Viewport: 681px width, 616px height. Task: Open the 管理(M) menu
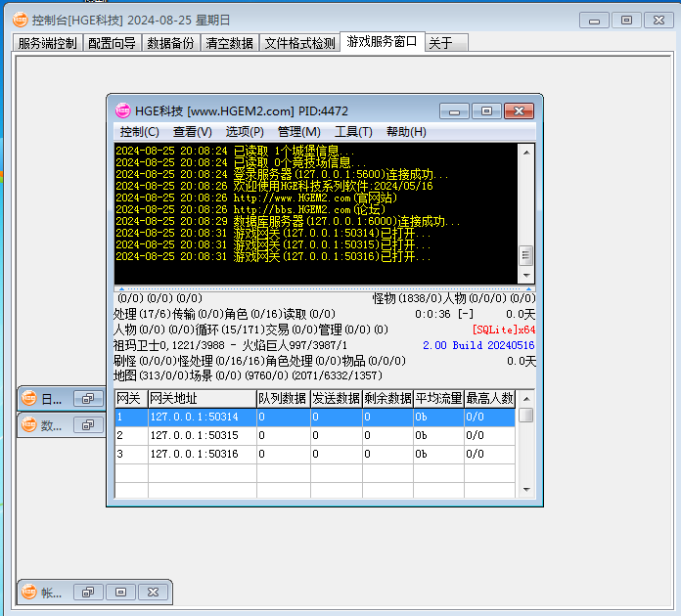298,132
